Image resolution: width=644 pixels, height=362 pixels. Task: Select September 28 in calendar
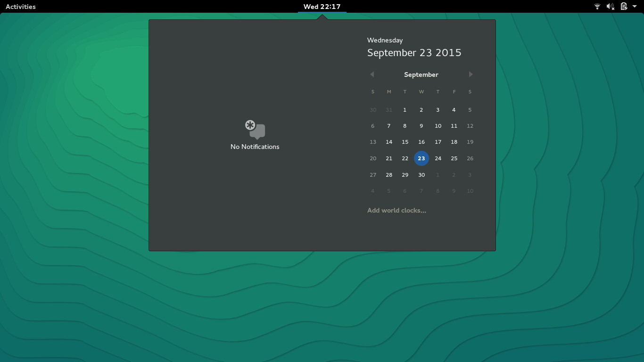[389, 175]
